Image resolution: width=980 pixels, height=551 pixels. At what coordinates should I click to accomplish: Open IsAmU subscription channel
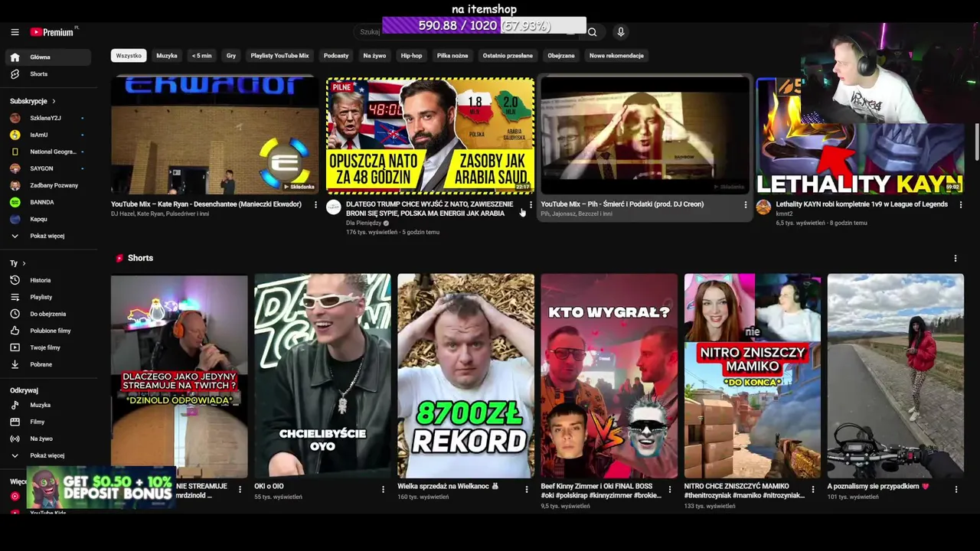pyautogui.click(x=48, y=135)
